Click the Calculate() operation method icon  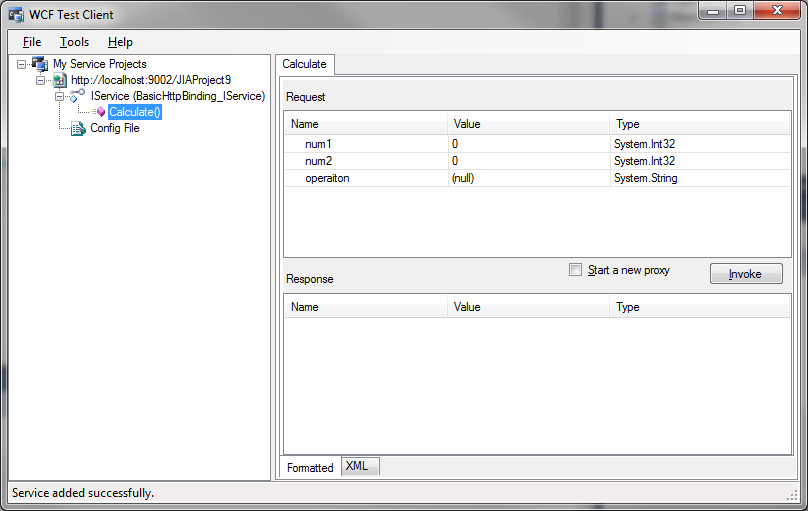tap(99, 112)
